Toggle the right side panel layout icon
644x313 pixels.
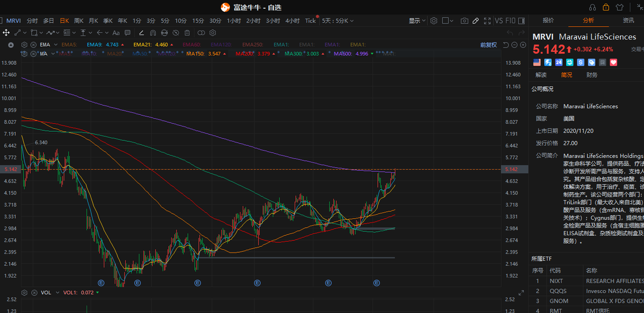[x=522, y=21]
